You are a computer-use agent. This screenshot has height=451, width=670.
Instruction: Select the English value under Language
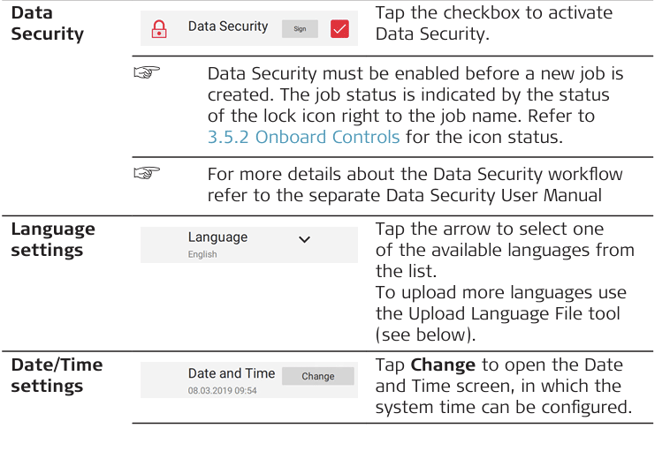[x=202, y=255]
